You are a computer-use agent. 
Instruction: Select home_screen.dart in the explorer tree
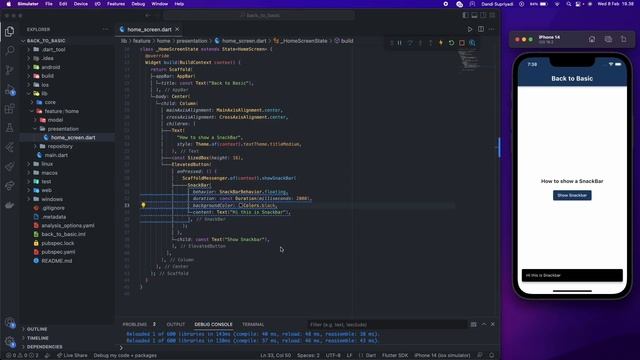coord(73,138)
